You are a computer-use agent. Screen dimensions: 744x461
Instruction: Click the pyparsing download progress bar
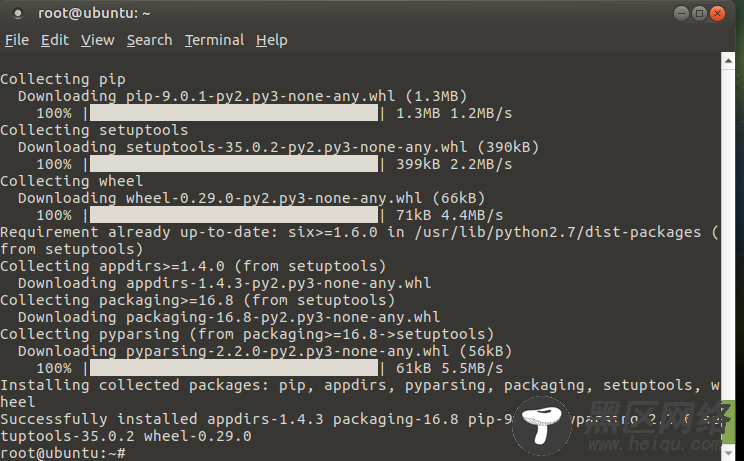tap(234, 368)
